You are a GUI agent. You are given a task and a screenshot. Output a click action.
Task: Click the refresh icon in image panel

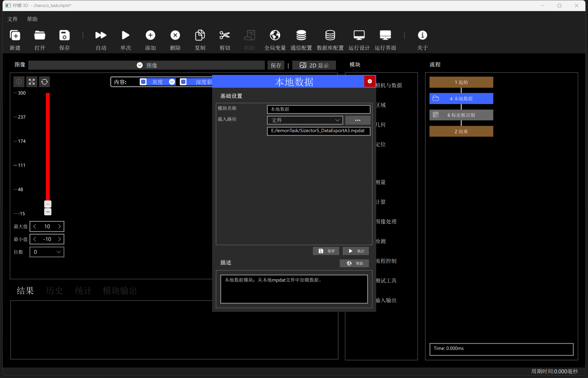(x=45, y=82)
